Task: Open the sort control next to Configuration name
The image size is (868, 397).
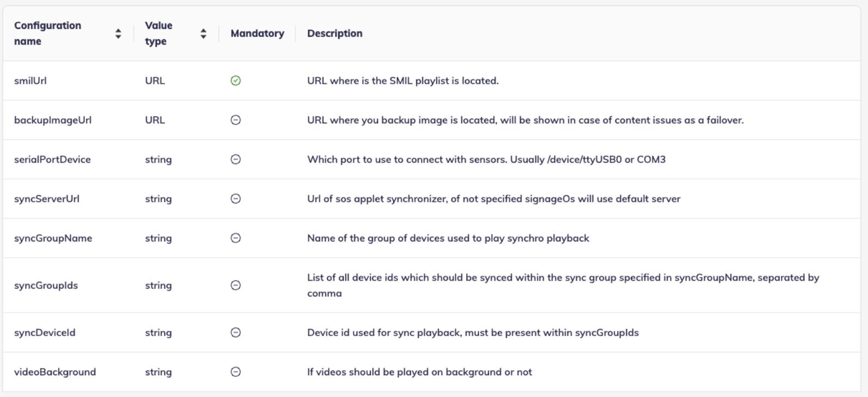Action: 120,33
